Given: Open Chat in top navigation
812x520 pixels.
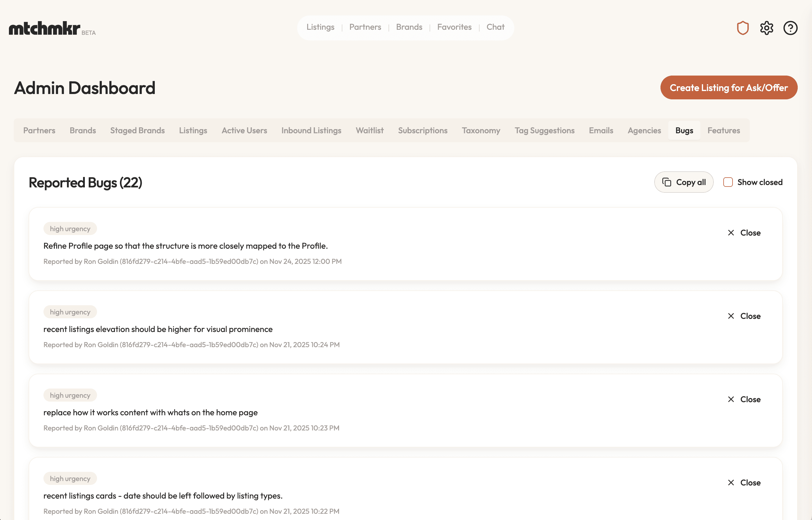Looking at the screenshot, I should 495,27.
